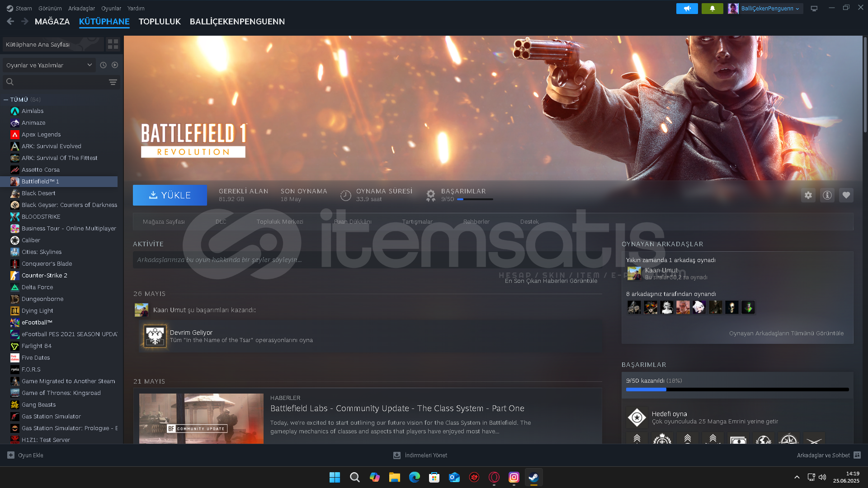Image resolution: width=868 pixels, height=488 pixels.
Task: Click the Add Game plus icon
Action: point(11,455)
